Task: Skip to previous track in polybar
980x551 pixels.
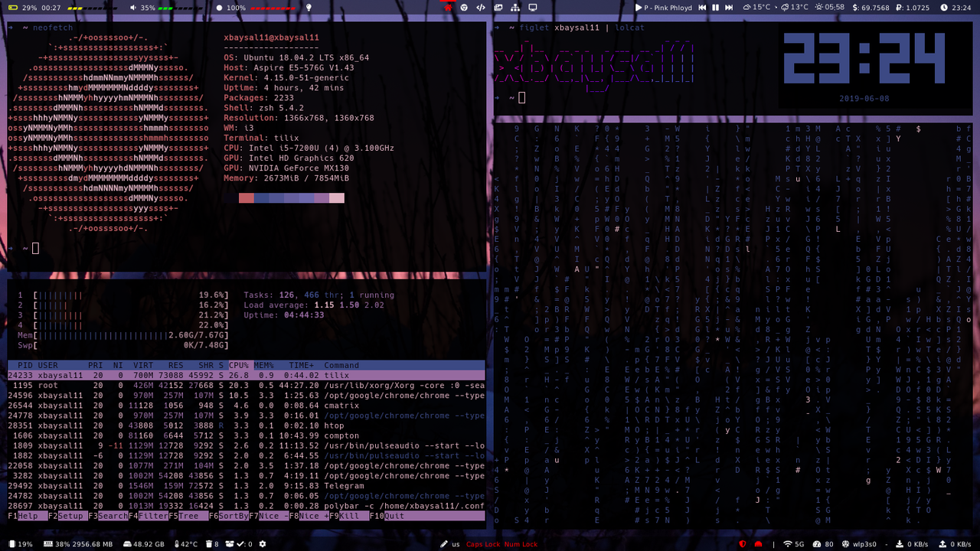Action: [702, 7]
